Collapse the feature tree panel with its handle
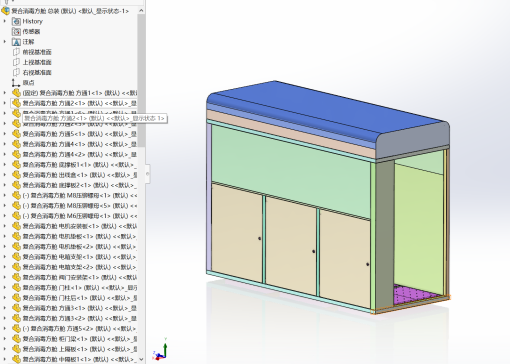Screen dimensions: 510x364 147,173
